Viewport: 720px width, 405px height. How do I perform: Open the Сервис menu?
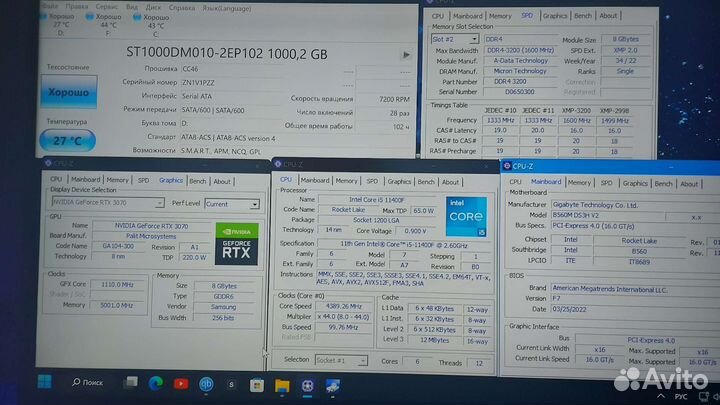[x=107, y=7]
